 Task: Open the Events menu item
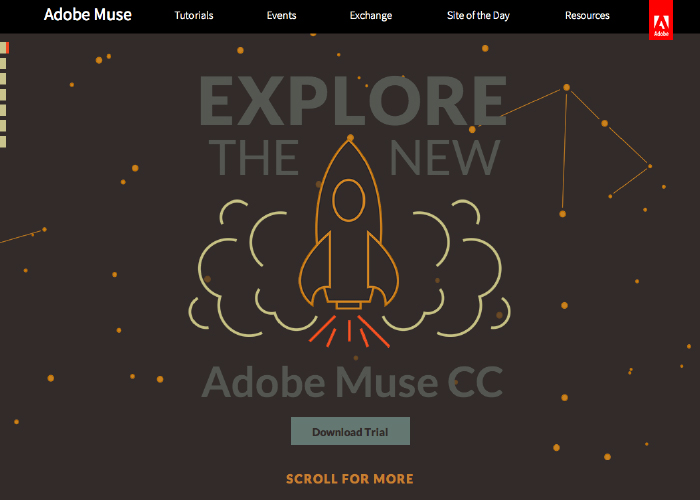(281, 15)
